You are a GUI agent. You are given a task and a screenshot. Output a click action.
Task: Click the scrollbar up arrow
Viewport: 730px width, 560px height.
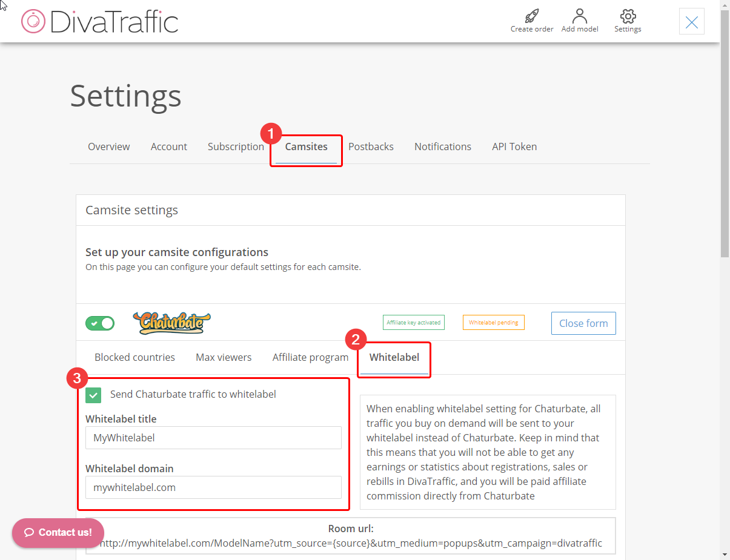725,4
